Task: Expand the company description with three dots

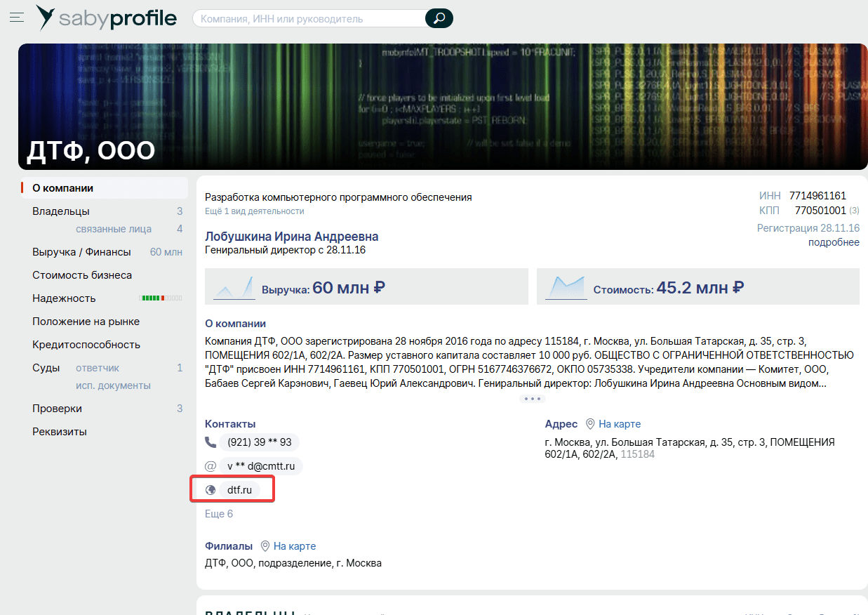Action: (532, 399)
